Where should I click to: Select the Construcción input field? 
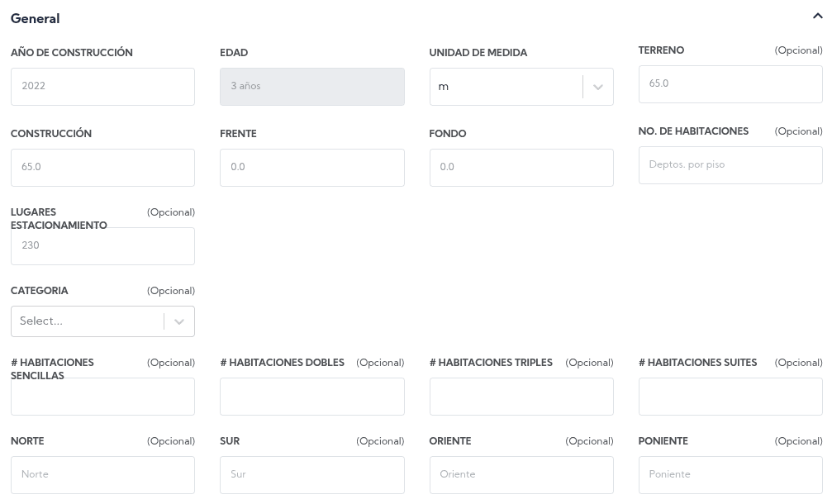pyautogui.click(x=102, y=167)
